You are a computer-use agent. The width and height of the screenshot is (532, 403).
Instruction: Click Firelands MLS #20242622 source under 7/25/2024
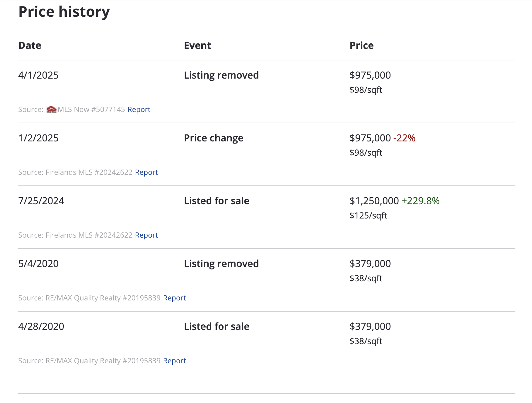coord(89,235)
